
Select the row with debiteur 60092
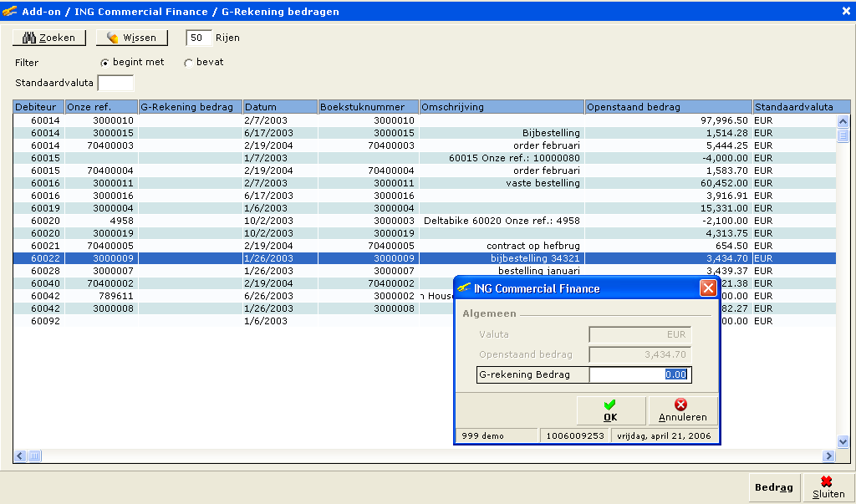(x=46, y=321)
